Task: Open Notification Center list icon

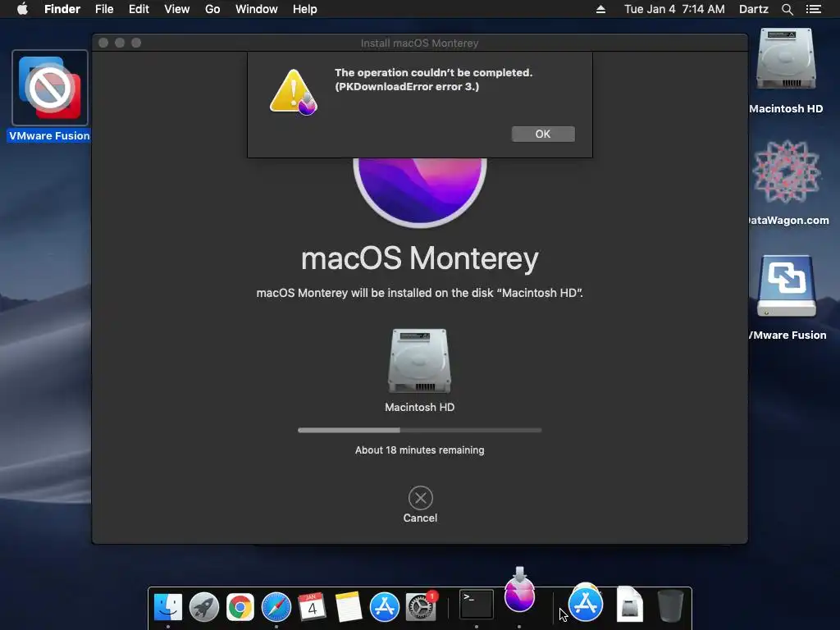Action: tap(813, 9)
